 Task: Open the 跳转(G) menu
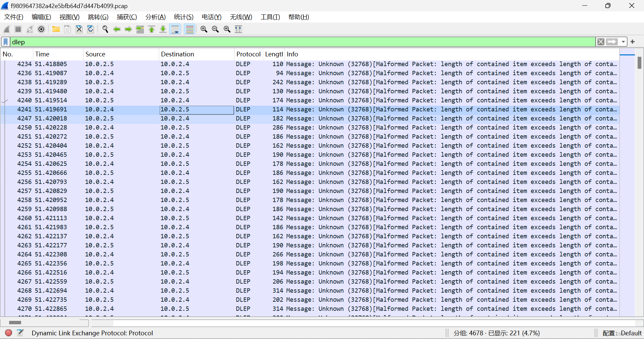coord(98,17)
